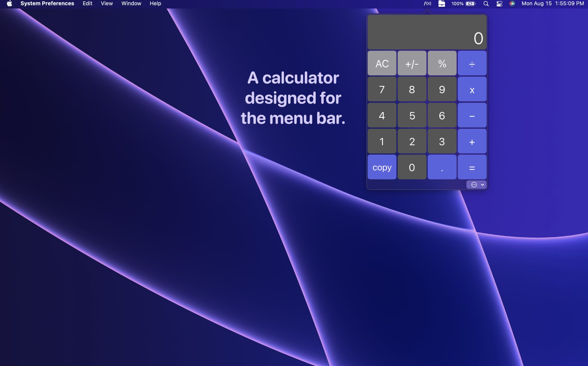Click the f(x) calculator menu bar icon
Image resolution: width=588 pixels, height=366 pixels.
(x=427, y=4)
